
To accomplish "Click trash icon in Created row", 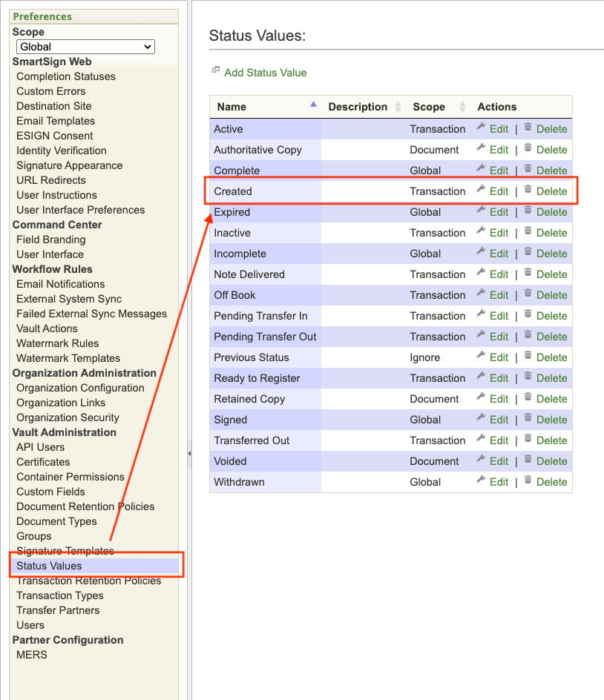I will (x=528, y=189).
